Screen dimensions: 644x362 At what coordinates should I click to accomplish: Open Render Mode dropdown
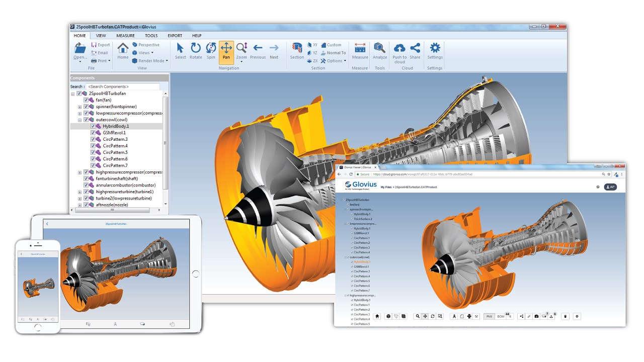(x=150, y=61)
